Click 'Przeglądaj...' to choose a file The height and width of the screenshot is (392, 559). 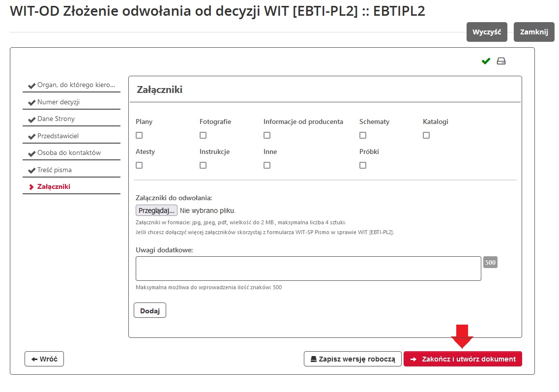click(156, 210)
